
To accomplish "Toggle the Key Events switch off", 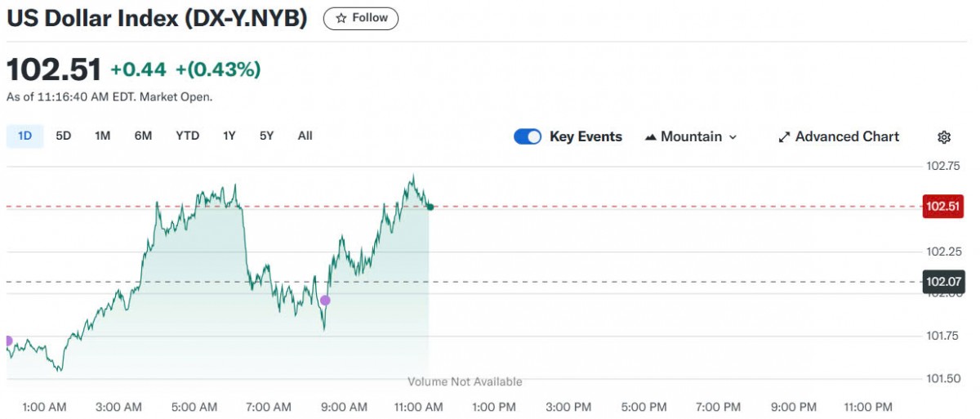I will pyautogui.click(x=528, y=137).
